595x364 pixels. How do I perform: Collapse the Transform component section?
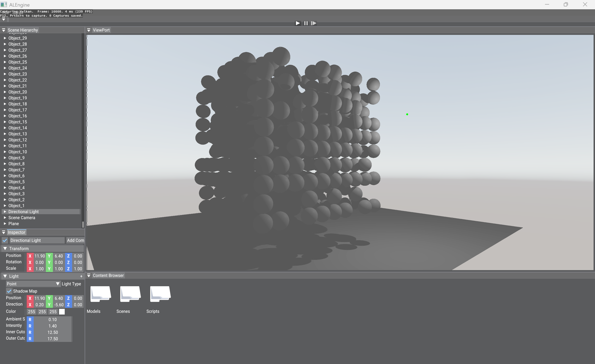tap(5, 248)
